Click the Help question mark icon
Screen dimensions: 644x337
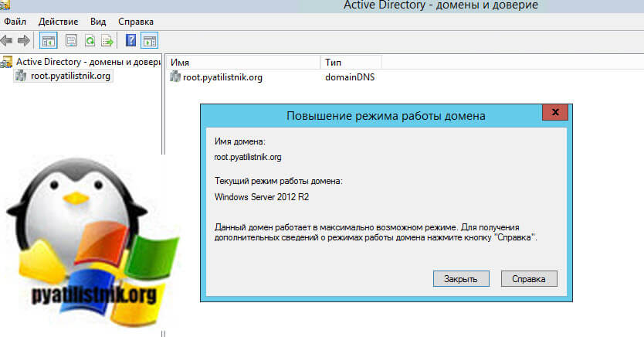click(130, 40)
